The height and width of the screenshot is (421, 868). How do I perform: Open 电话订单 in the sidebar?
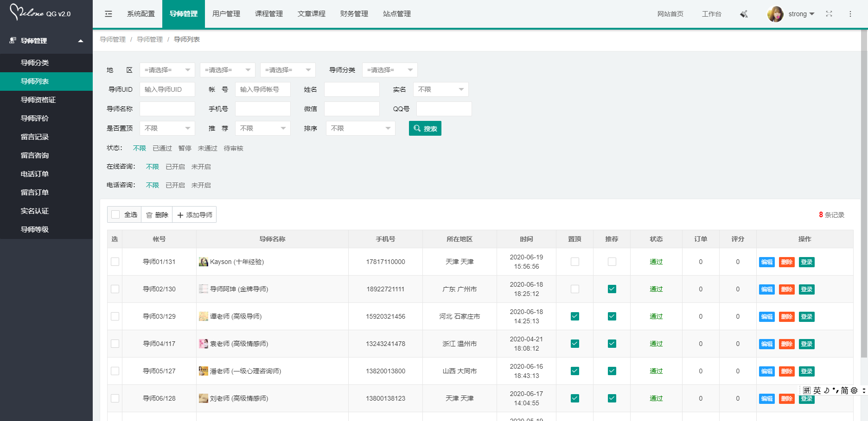(x=46, y=174)
